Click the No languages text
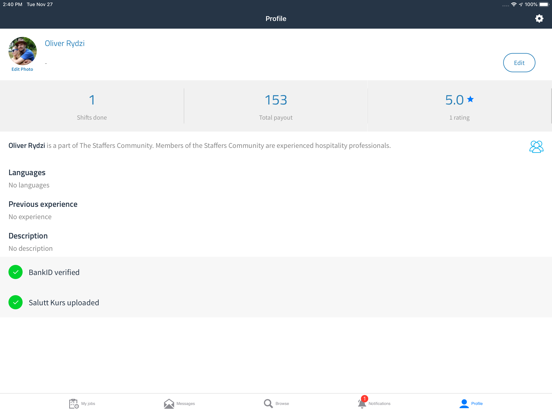 point(29,185)
